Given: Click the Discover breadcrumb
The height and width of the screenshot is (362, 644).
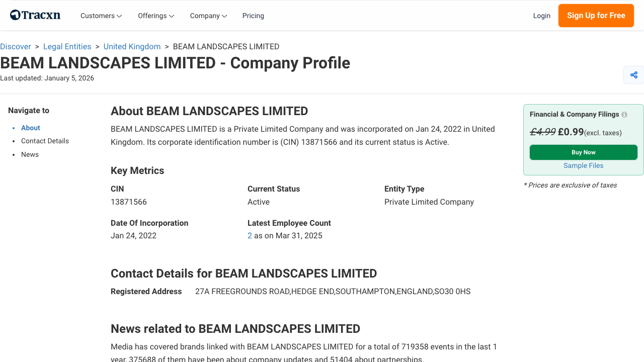Looking at the screenshot, I should [x=16, y=46].
